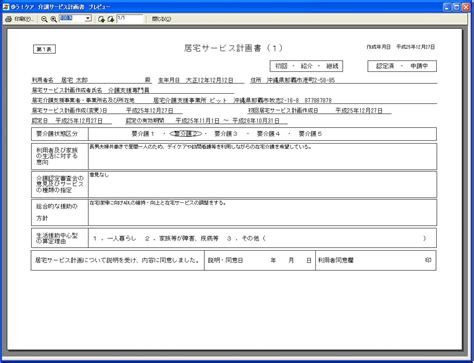Click the 介護認定審査会の意見 label cell
The width and height of the screenshot is (474, 363).
60,184
